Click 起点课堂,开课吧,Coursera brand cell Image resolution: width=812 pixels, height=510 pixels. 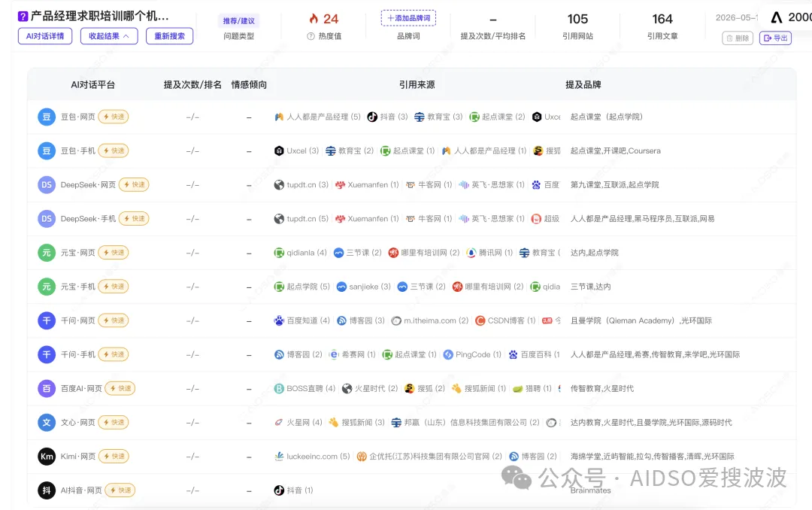(x=615, y=151)
